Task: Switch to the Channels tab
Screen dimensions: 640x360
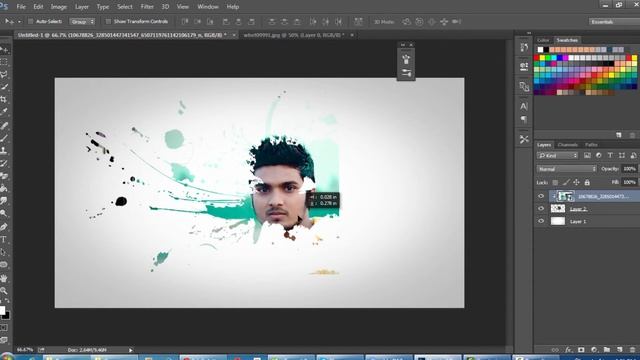Action: coord(567,145)
